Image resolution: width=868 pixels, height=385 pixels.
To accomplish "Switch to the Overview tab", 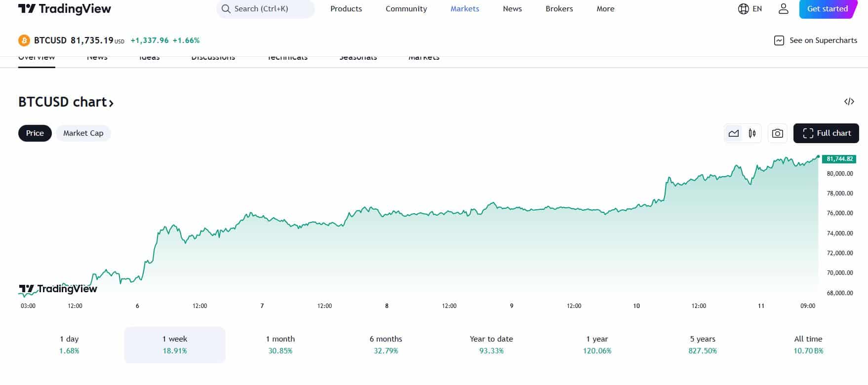I will click(37, 58).
